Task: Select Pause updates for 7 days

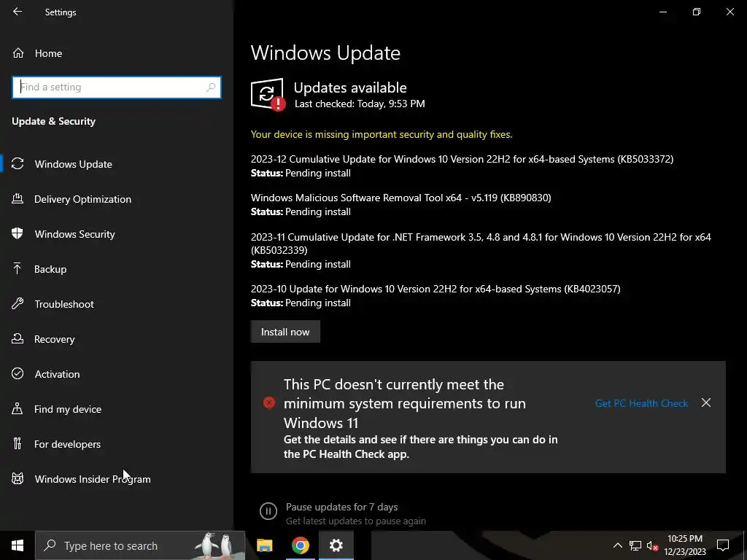Action: point(341,507)
